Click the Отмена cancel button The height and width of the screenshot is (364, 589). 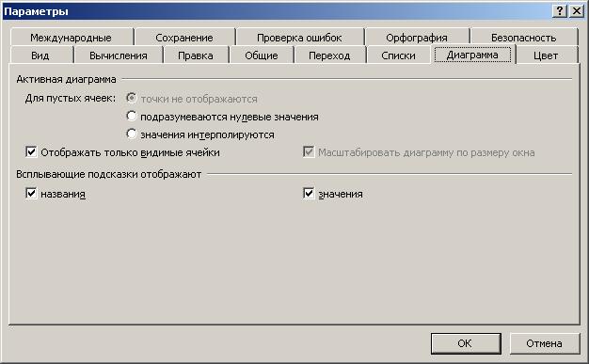tap(544, 343)
